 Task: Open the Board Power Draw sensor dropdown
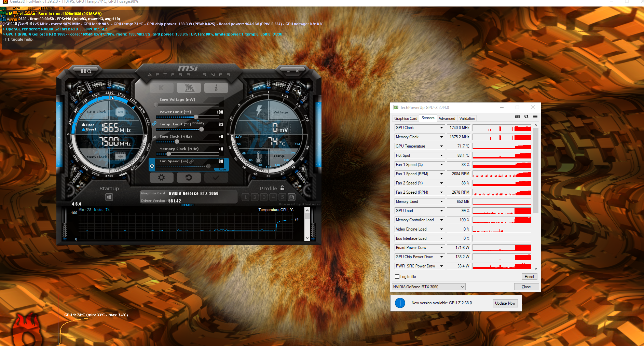[x=441, y=248]
